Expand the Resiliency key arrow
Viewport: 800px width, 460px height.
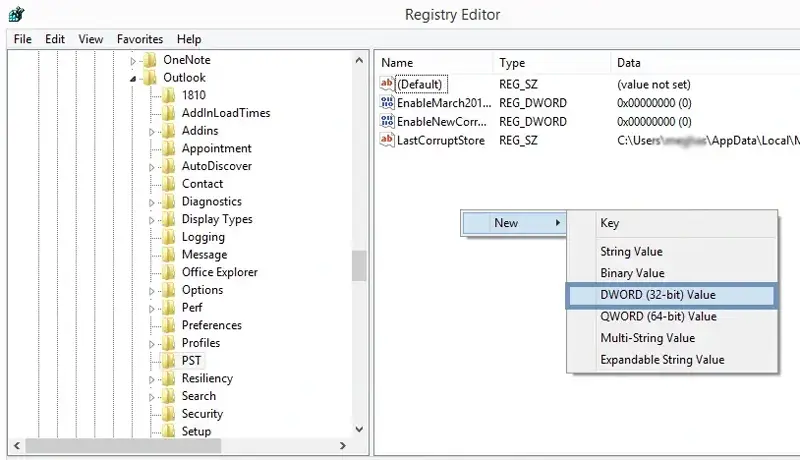[x=152, y=379]
